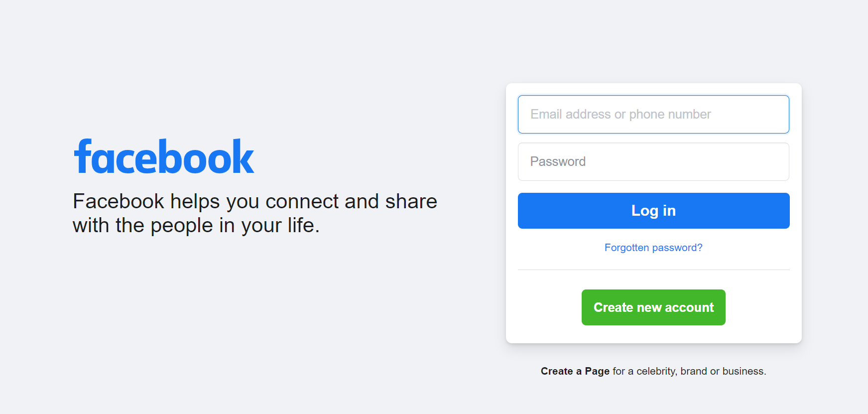Start registration via Create new account

coord(653,307)
